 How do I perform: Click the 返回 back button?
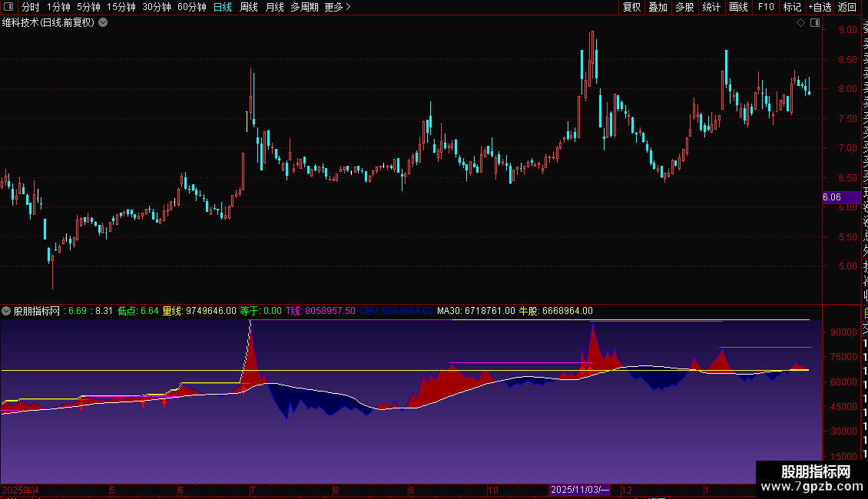pos(847,7)
